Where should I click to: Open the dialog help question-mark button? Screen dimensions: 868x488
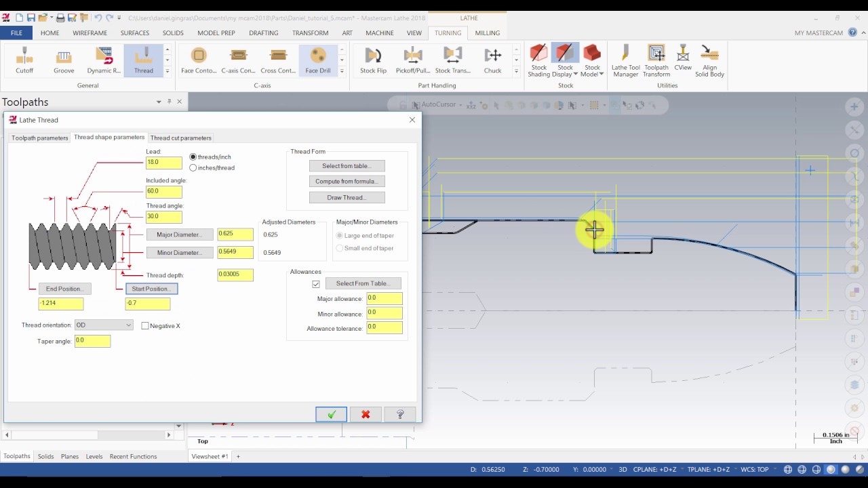(400, 414)
